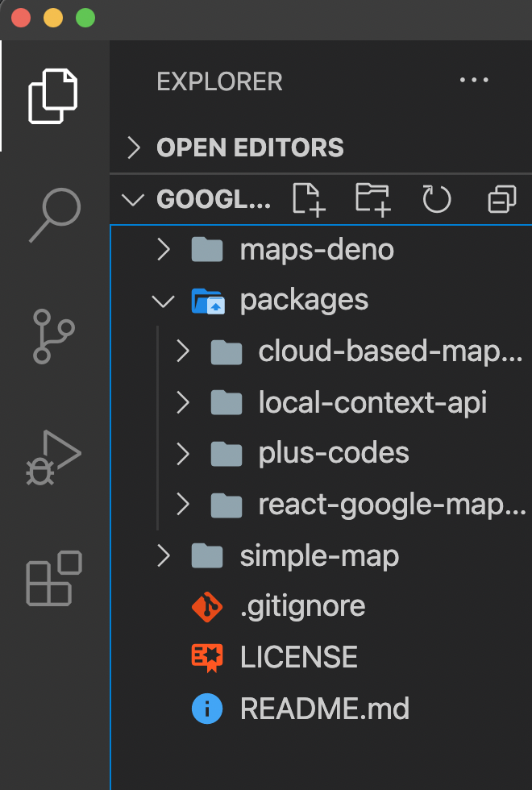Select the local-context-api folder name
This screenshot has width=532, height=790.
(x=372, y=403)
